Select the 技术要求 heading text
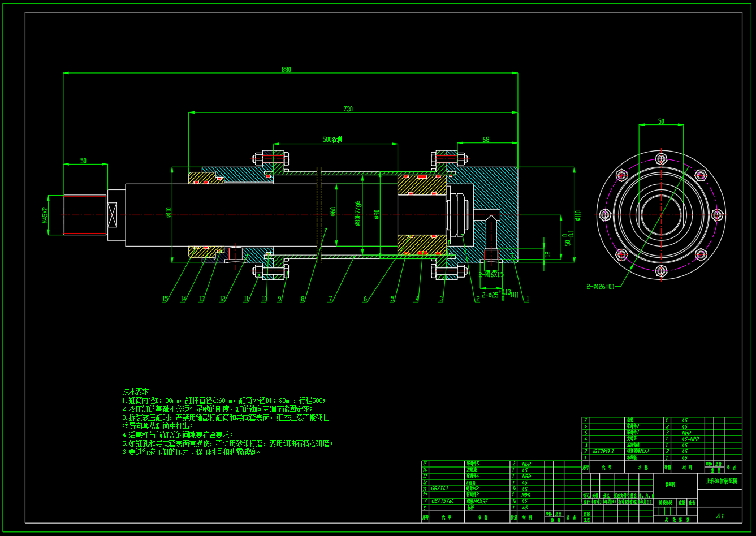 tap(136, 391)
